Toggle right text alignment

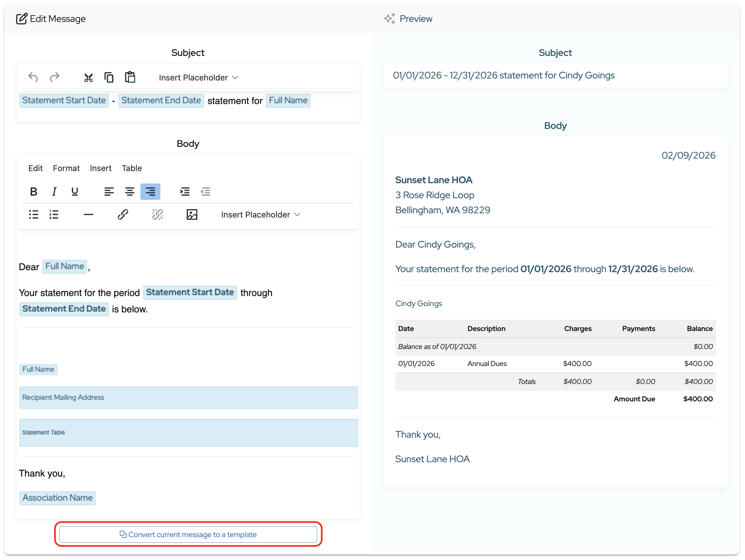click(x=150, y=191)
